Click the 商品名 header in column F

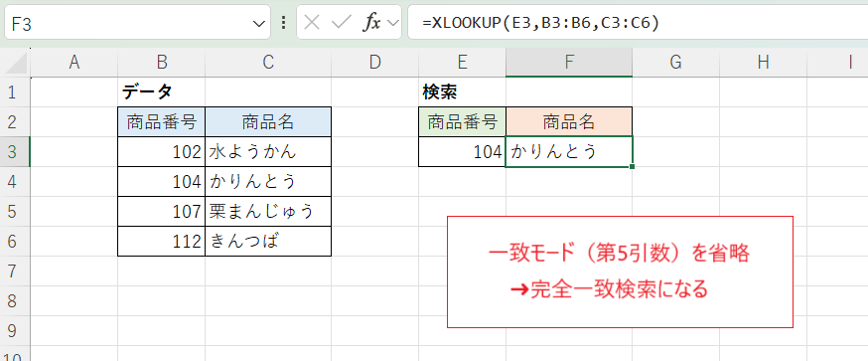(569, 122)
